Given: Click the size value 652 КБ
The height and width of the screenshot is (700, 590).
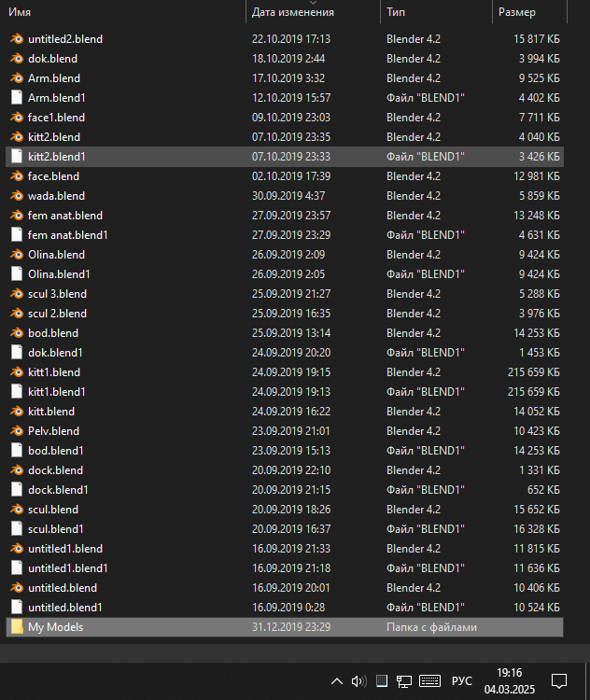Looking at the screenshot, I should click(543, 490).
